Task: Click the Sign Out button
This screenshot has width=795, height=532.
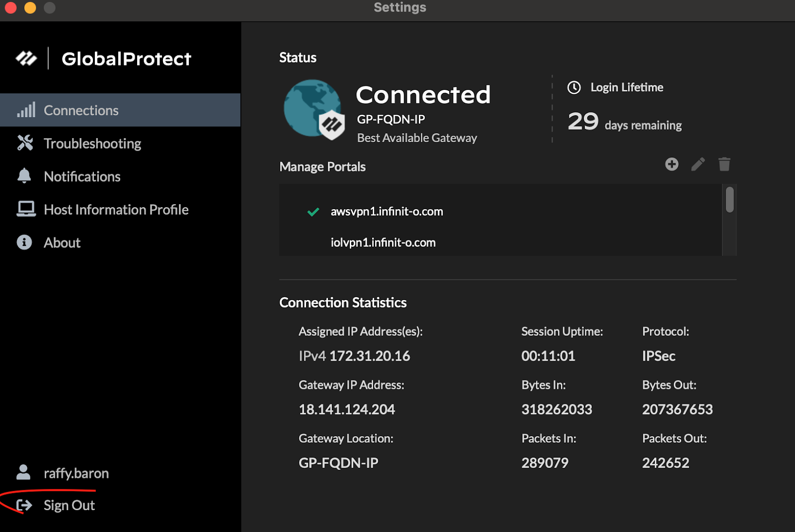Action: pyautogui.click(x=69, y=505)
